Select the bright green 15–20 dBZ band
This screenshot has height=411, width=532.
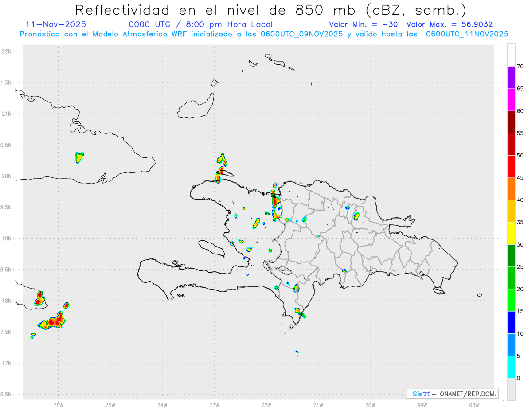click(511, 300)
